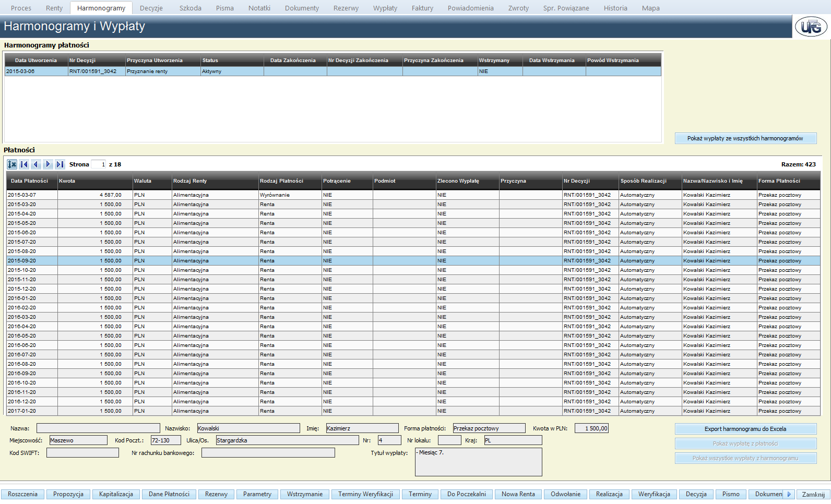Click the Miejscowość field containing Maszewo
This screenshot has height=504, width=831.
pyautogui.click(x=78, y=440)
